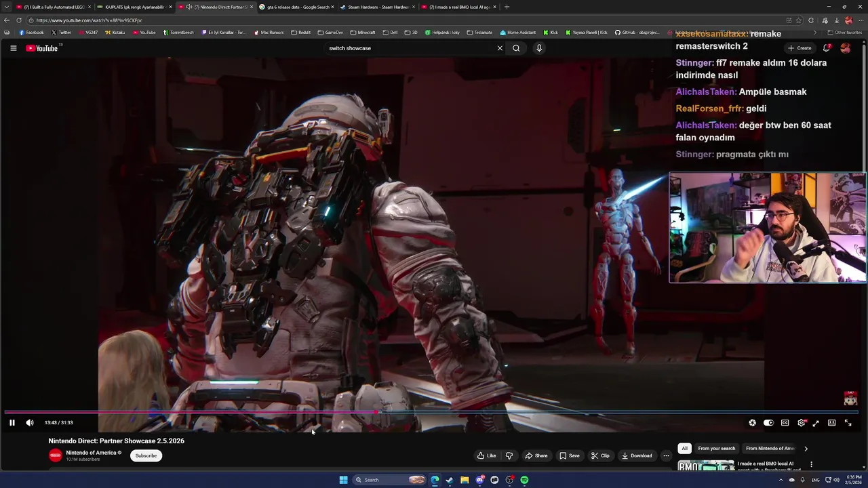Reload the current page

[19, 20]
